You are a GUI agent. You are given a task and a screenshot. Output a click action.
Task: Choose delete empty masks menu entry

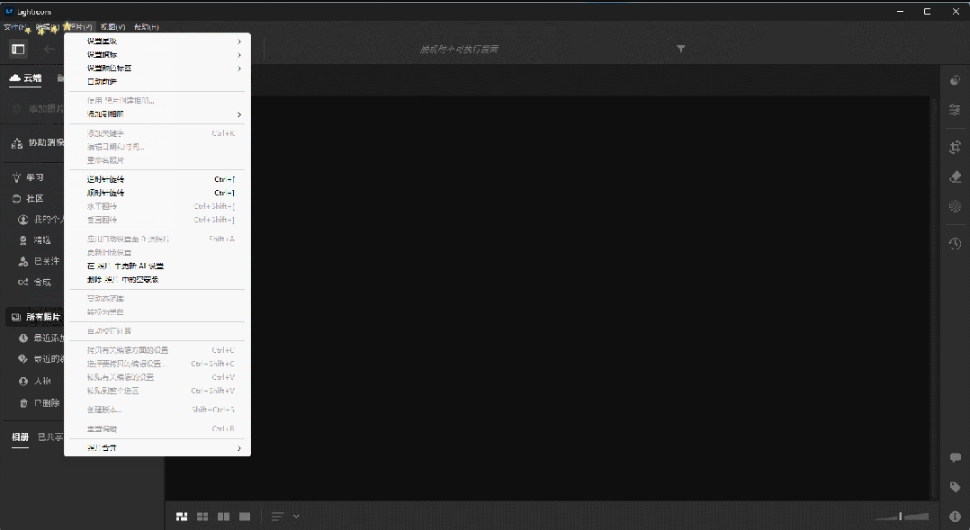(157, 280)
